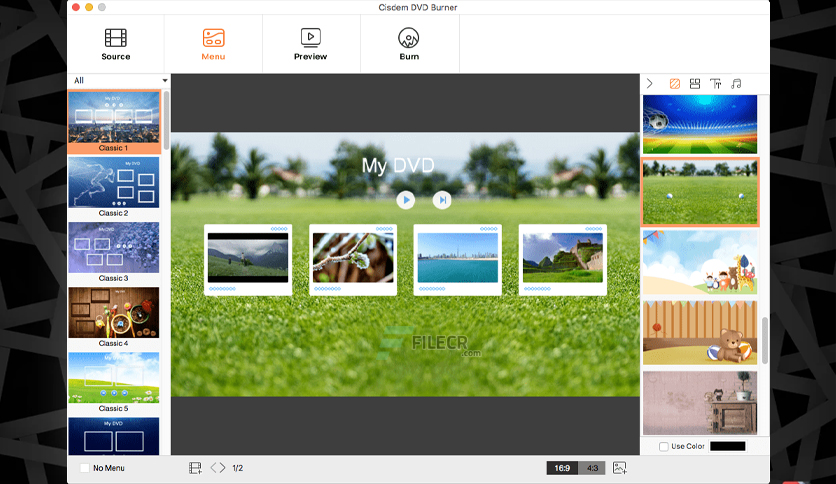Click the play button on DVD menu
The height and width of the screenshot is (484, 836).
(406, 200)
